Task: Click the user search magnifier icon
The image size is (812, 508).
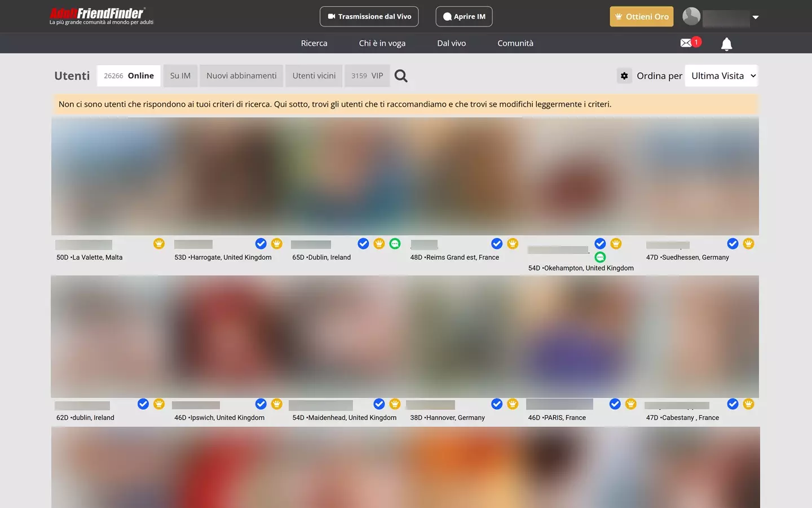Action: click(401, 76)
